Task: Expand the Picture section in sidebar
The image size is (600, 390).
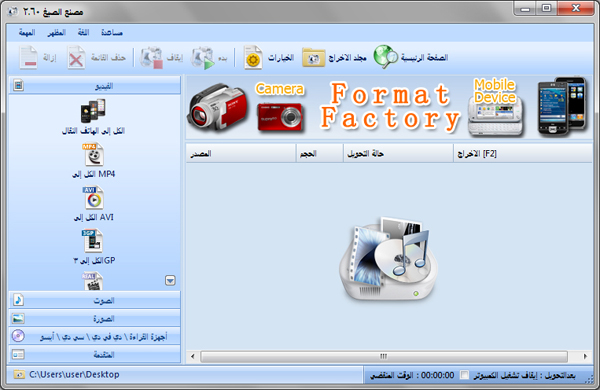Action: click(95, 318)
